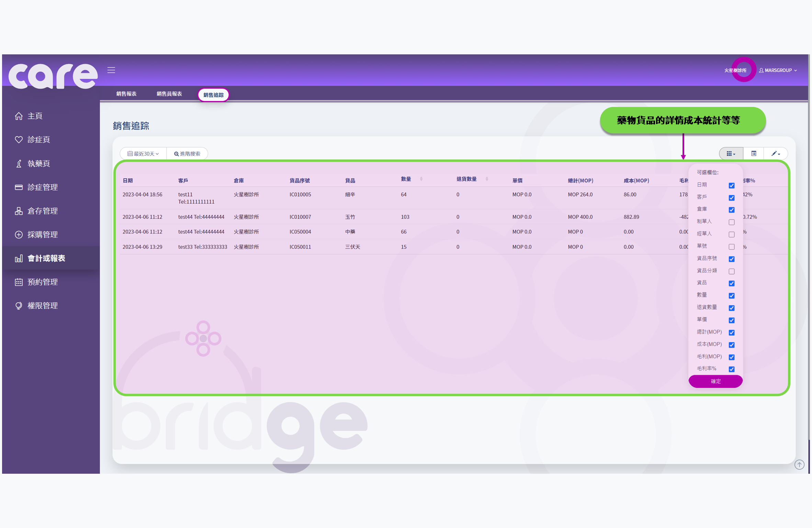This screenshot has height=528, width=812.
Task: Sort the 數量 column with its arrows
Action: tap(421, 179)
